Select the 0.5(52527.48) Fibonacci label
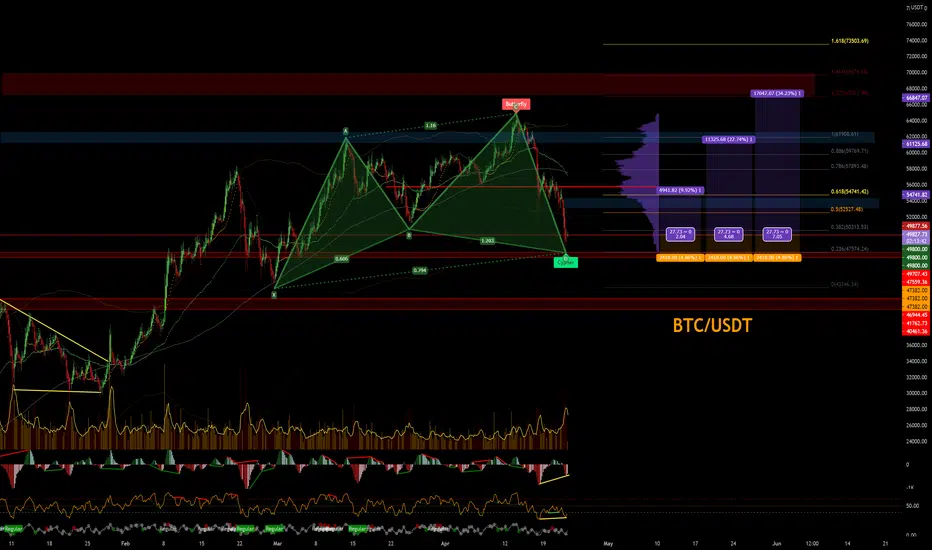The height and width of the screenshot is (550, 932). click(847, 209)
